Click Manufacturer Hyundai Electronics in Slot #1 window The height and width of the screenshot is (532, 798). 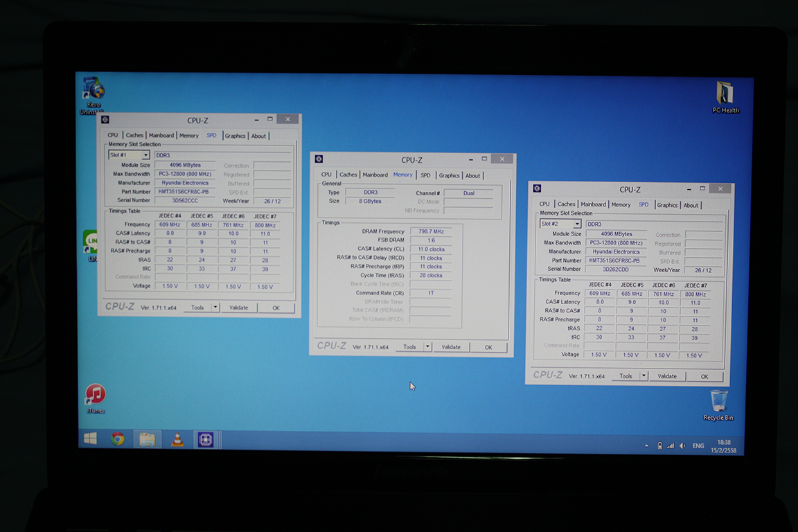[x=185, y=183]
